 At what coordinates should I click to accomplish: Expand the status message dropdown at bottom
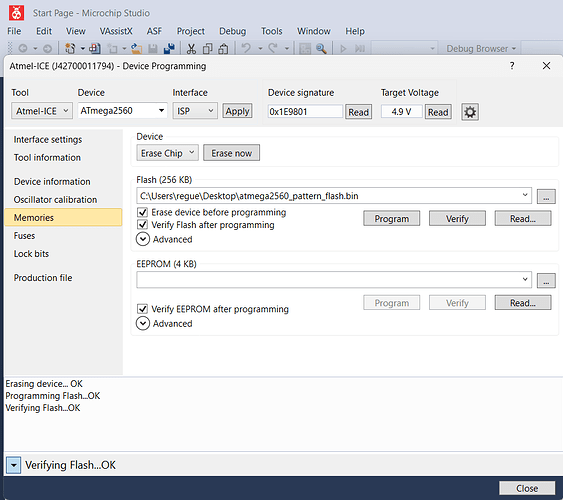[14, 466]
